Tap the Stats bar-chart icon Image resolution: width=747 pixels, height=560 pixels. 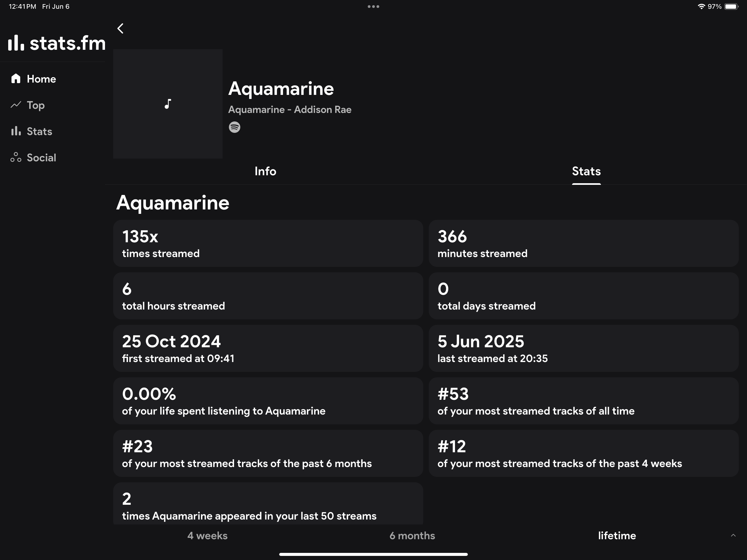click(x=16, y=132)
